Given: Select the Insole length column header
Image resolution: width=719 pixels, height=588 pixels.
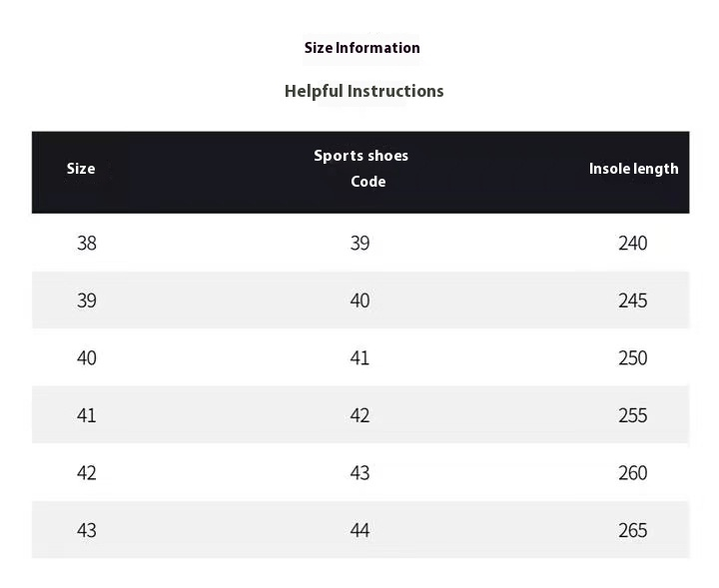Looking at the screenshot, I should (634, 169).
